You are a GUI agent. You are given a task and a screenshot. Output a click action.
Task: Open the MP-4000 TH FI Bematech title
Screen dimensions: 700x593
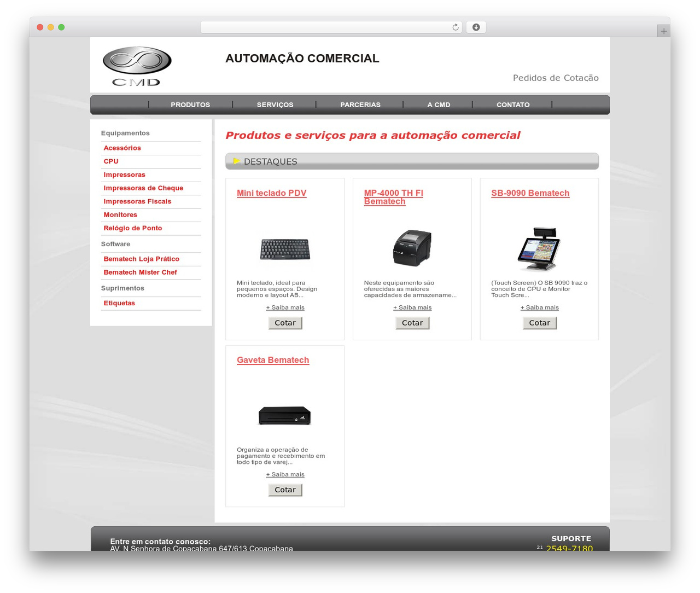(x=394, y=197)
